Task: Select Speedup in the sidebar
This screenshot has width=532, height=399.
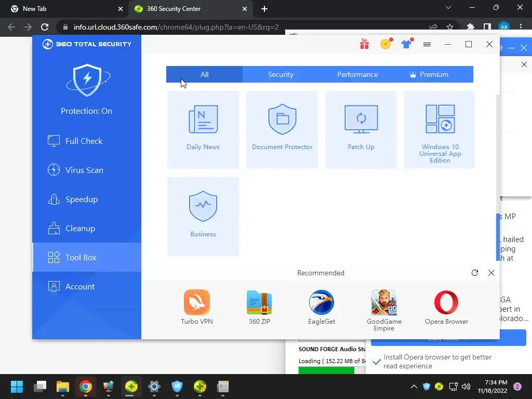Action: (87, 199)
